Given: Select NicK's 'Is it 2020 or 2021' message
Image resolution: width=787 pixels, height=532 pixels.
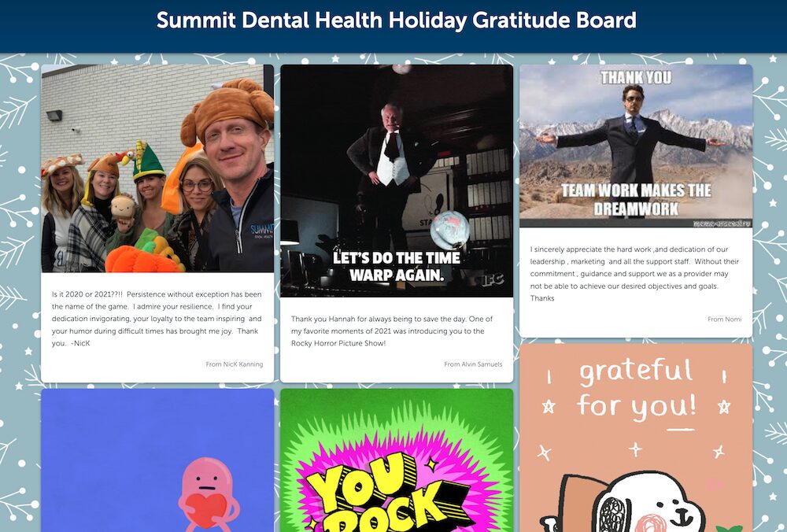Looking at the screenshot, I should [x=157, y=319].
